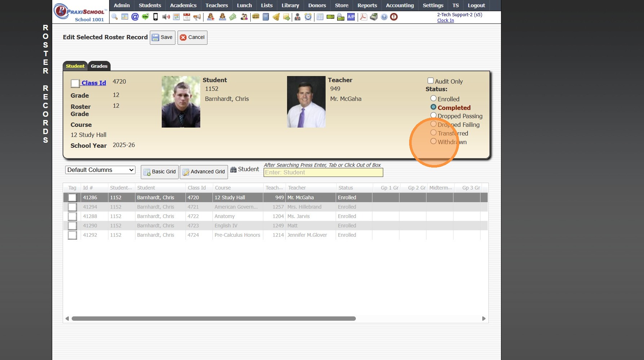Check the box beside Class Id

coord(75,84)
